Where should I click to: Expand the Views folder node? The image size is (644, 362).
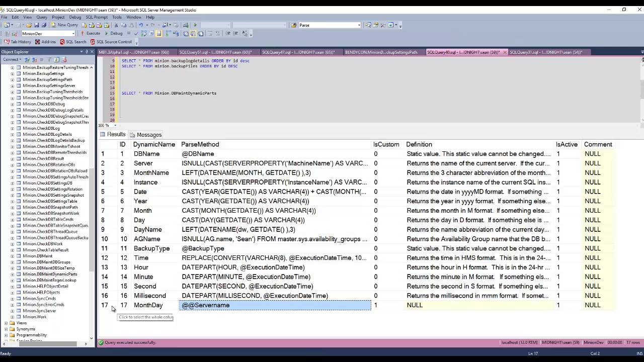pos(6,323)
